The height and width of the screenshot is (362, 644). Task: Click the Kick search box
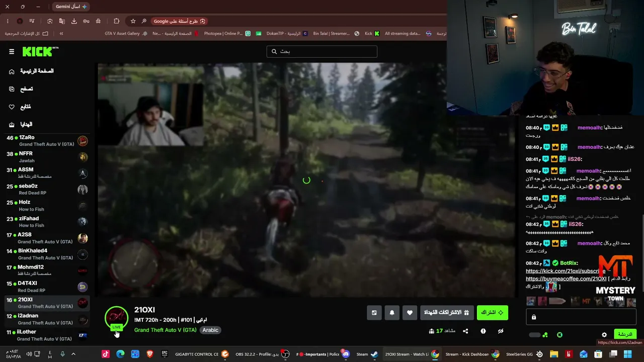point(322,51)
